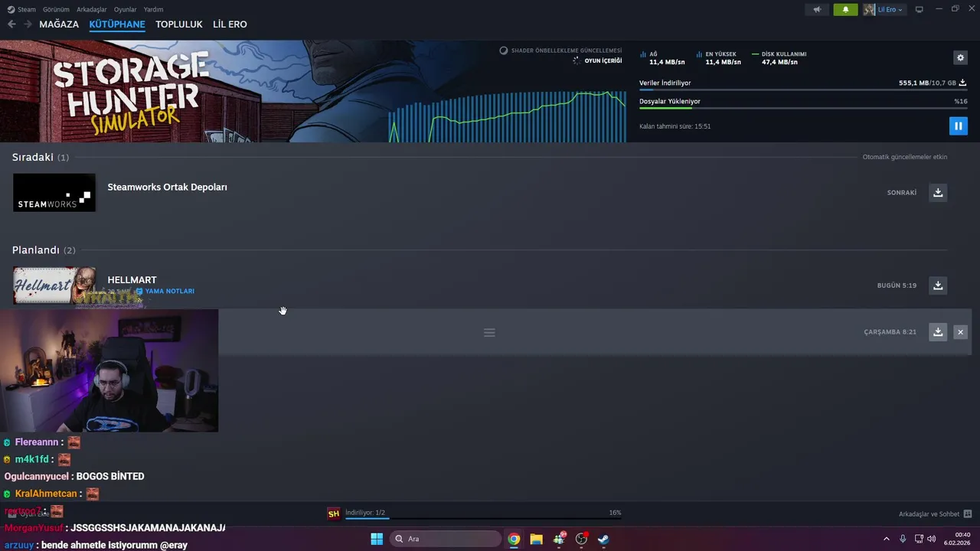Open download settings gear icon

tap(960, 57)
